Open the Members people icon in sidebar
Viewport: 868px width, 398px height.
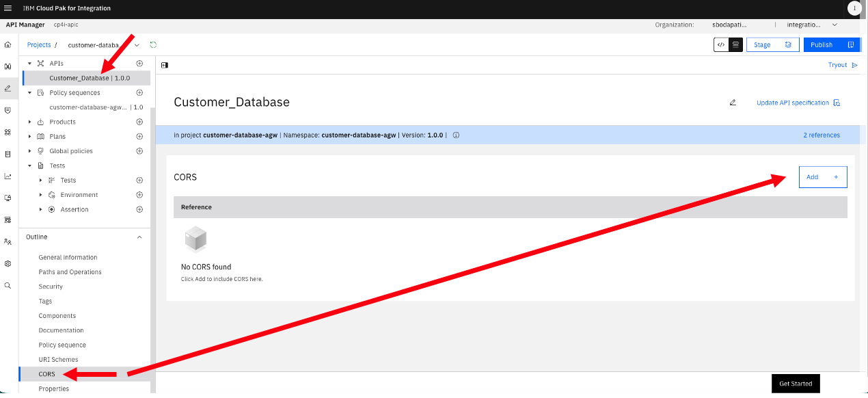[8, 241]
